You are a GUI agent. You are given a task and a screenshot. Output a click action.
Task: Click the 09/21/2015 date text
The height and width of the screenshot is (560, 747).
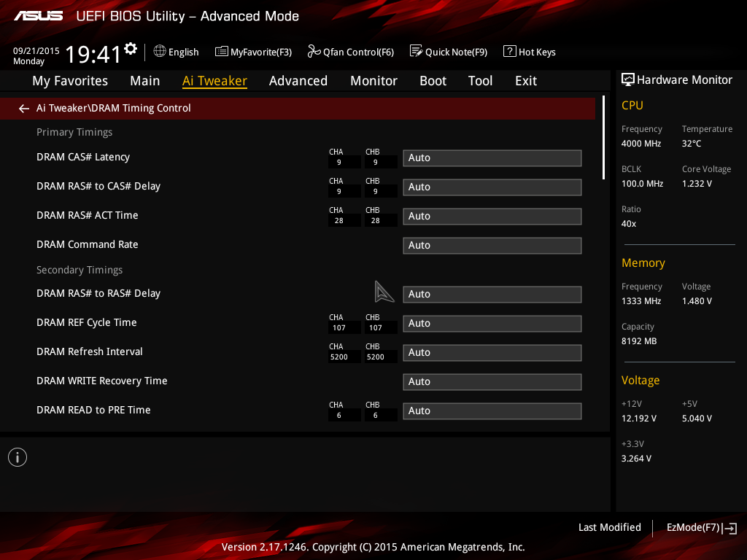tap(36, 50)
